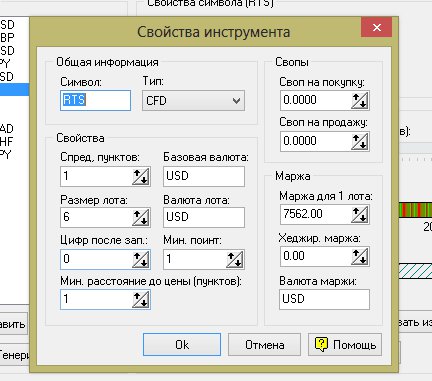The height and width of the screenshot is (381, 432).
Task: Click the stepper icon for Мин. расстояние до цены
Action: click(x=141, y=299)
